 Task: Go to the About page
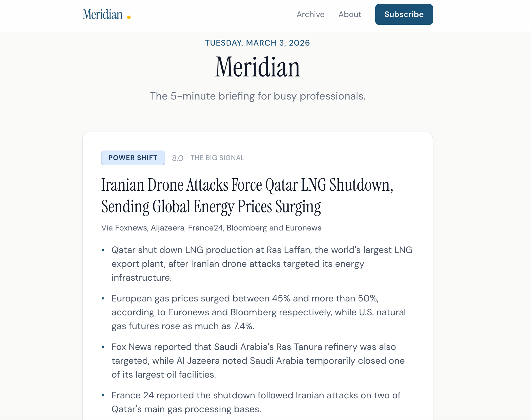pyautogui.click(x=350, y=14)
